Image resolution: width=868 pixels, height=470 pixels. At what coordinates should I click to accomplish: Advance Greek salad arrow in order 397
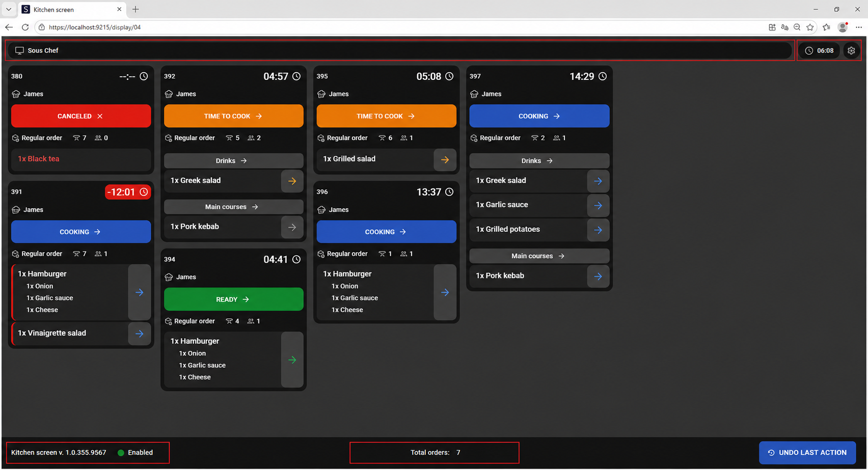coord(598,181)
